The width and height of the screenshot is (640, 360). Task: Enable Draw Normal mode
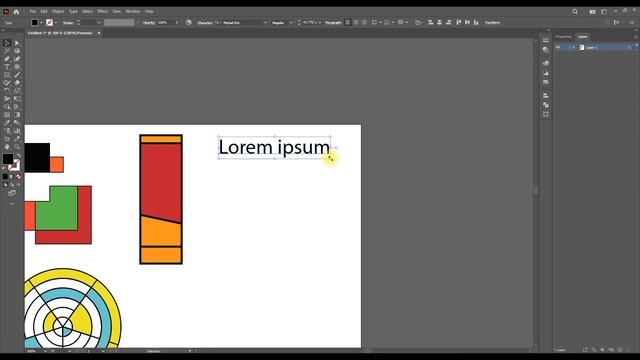(5, 185)
